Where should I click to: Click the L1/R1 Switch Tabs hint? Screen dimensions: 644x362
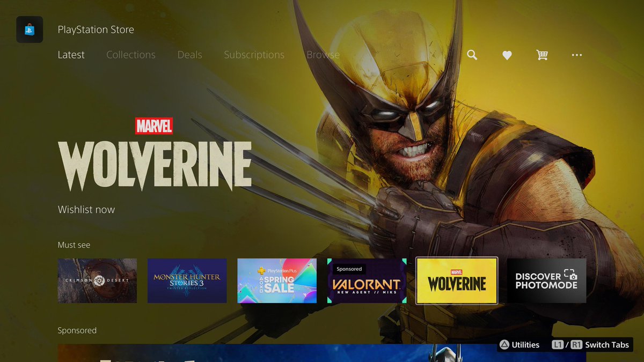tap(590, 345)
